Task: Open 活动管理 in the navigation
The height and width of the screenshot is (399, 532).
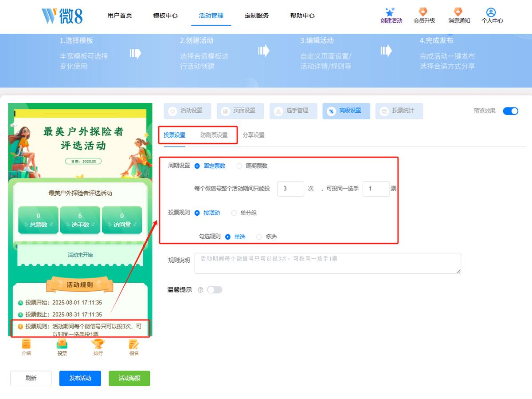Action: tap(211, 16)
